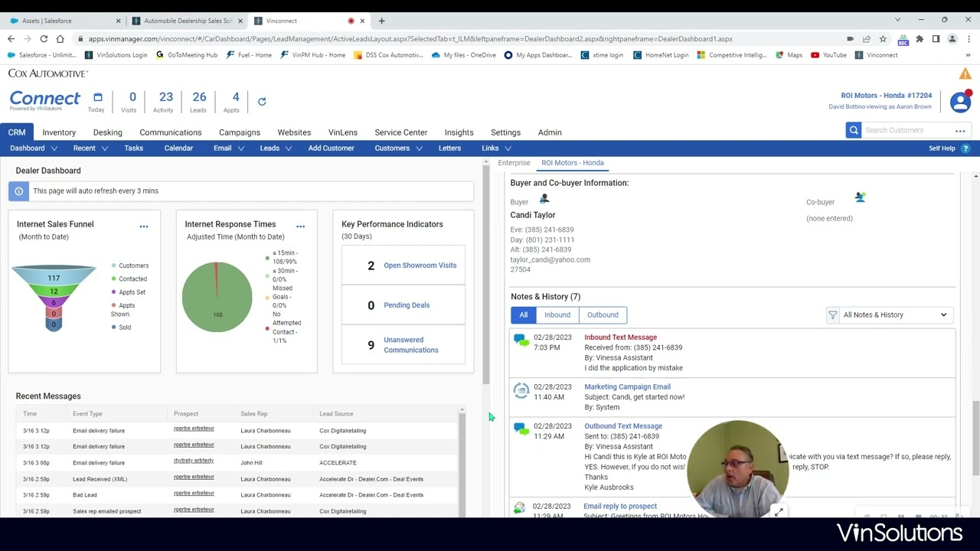The height and width of the screenshot is (551, 980).
Task: Click the sales funnel chart graphic
Action: (x=54, y=297)
